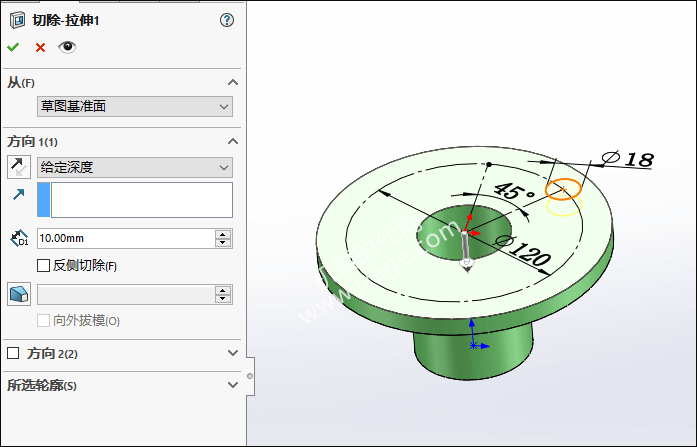
Task: Select the orange sketch circle on flange
Action: tap(563, 189)
